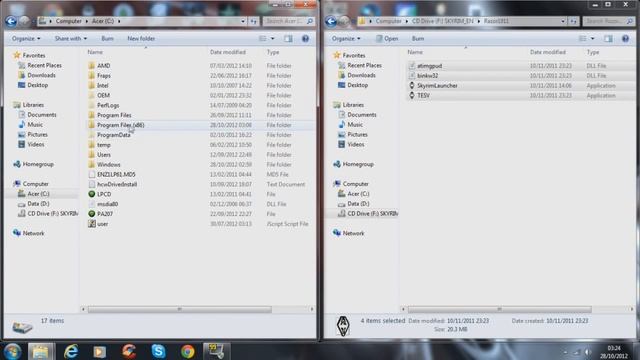The image size is (640, 360).
Task: Click Computer in the left address bar breadcrumb
Action: [x=69, y=21]
